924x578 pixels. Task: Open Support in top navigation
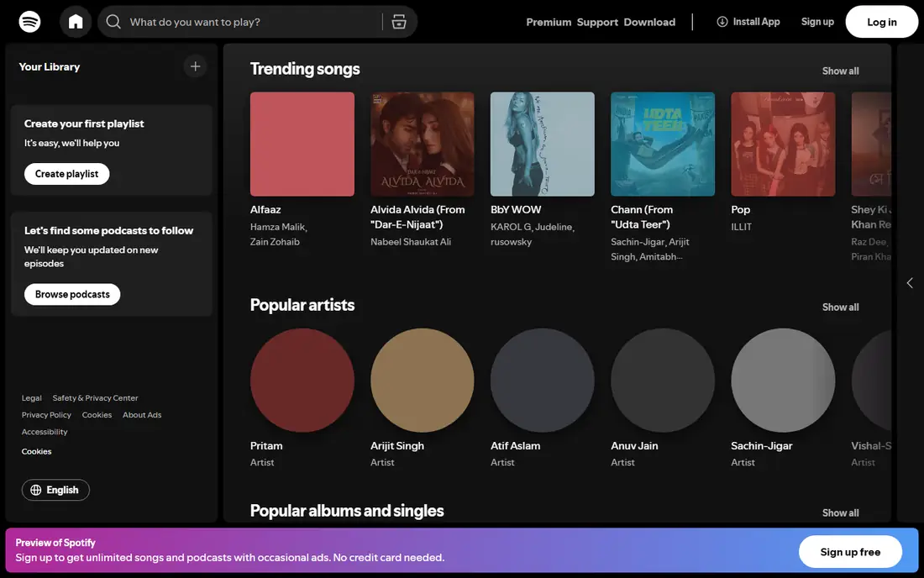pyautogui.click(x=597, y=22)
